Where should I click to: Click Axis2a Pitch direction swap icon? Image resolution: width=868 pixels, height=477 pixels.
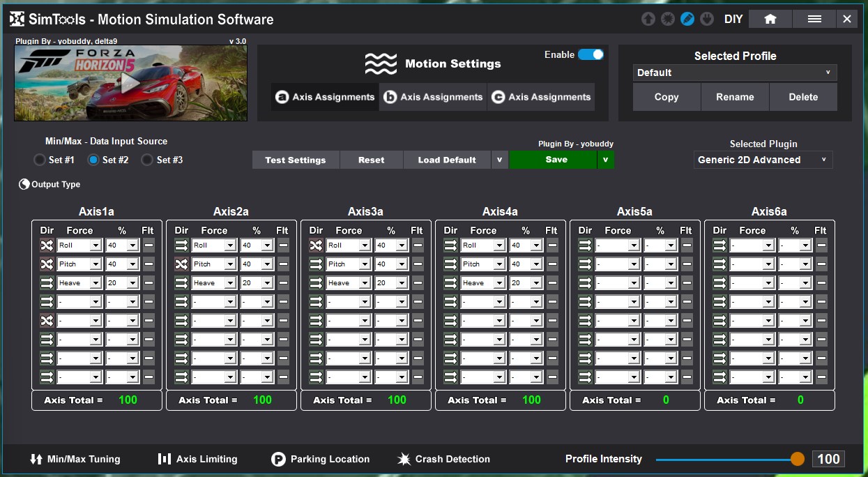[x=181, y=264]
